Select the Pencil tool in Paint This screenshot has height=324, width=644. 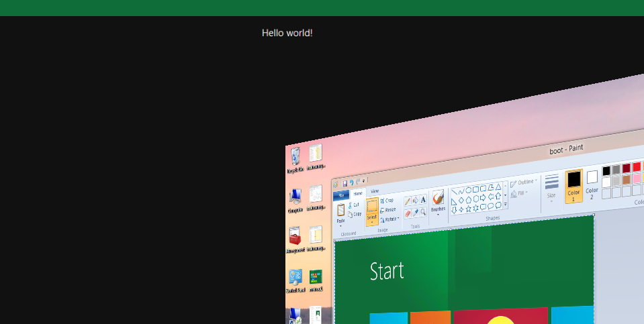click(408, 201)
